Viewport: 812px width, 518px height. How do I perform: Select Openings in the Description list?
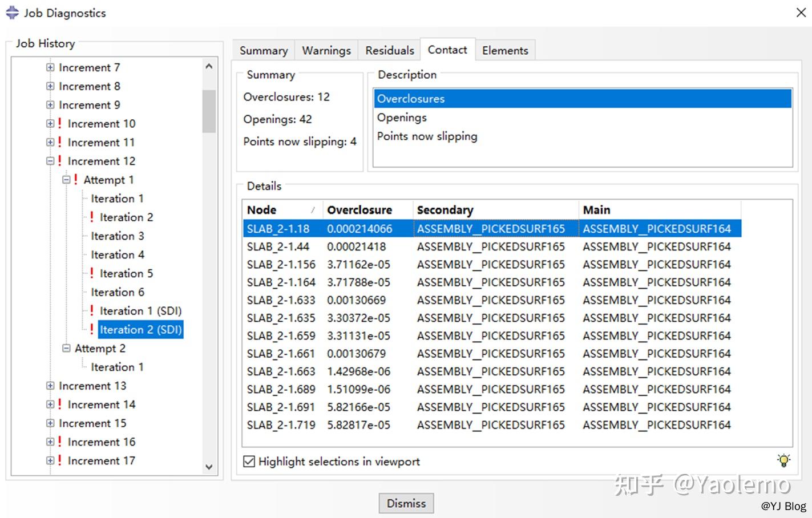pos(401,117)
